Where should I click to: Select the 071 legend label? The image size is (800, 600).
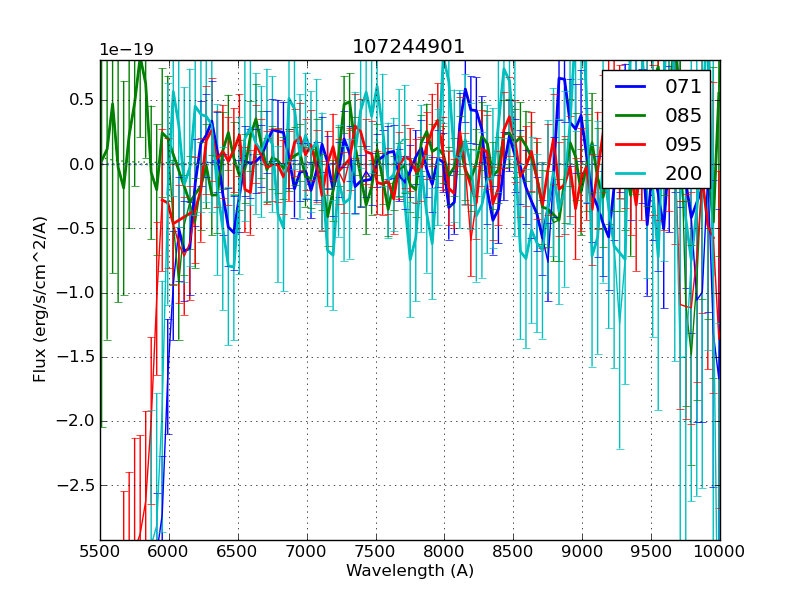click(x=683, y=87)
